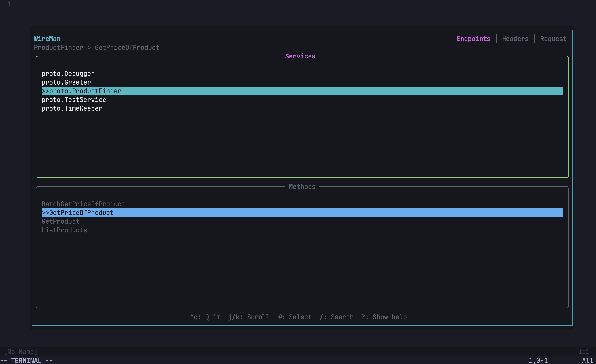Click the highlighted proto.ProductFinder service row
Image resolution: width=596 pixels, height=364 pixels.
(82, 91)
